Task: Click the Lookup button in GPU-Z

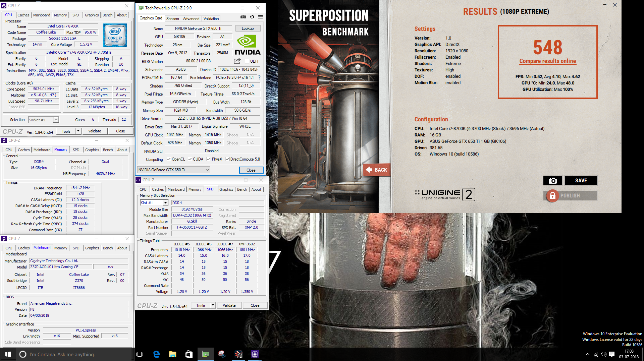Action: (x=248, y=28)
